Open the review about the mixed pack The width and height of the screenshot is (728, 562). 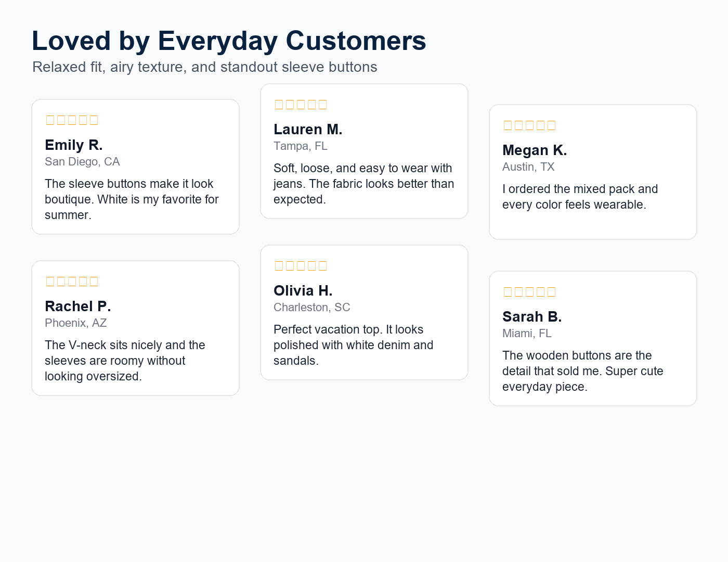click(580, 197)
